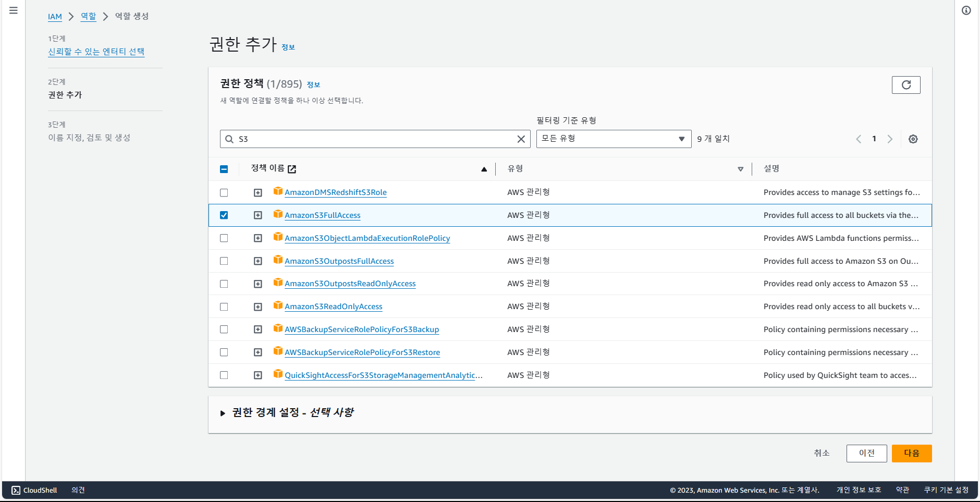Viewport: 980px width, 502px height.
Task: Expand AmazonS3FullAccess policy details
Action: (x=258, y=215)
